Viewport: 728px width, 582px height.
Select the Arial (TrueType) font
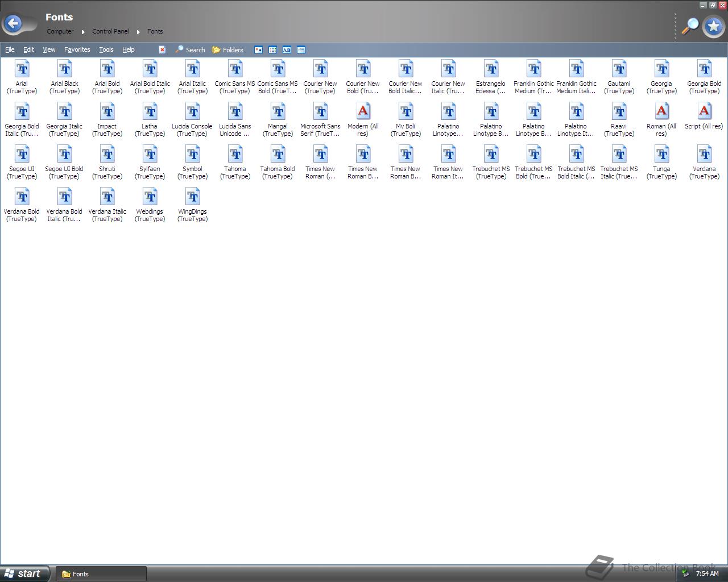coord(22,77)
